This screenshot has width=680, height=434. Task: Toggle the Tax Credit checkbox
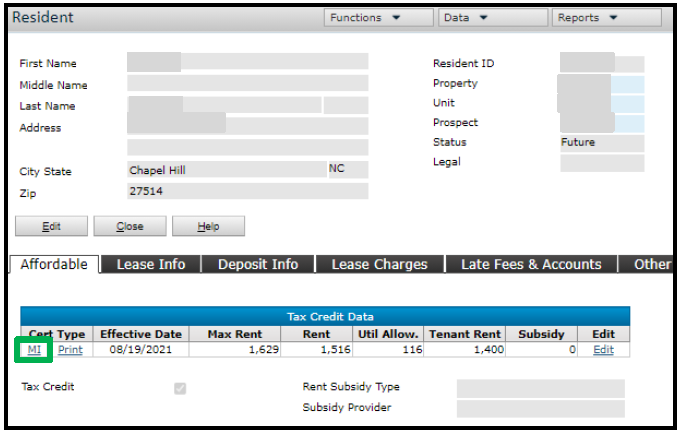[x=180, y=388]
